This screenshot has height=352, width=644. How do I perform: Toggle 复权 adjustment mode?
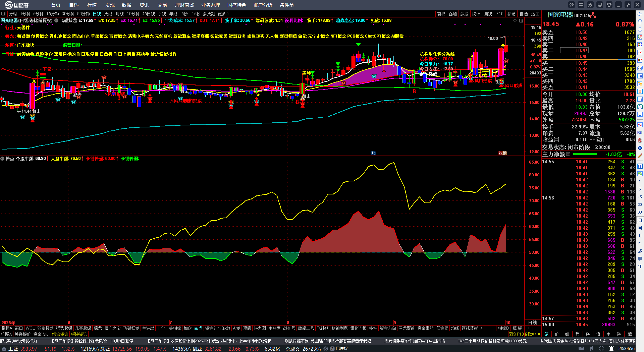coord(441,14)
